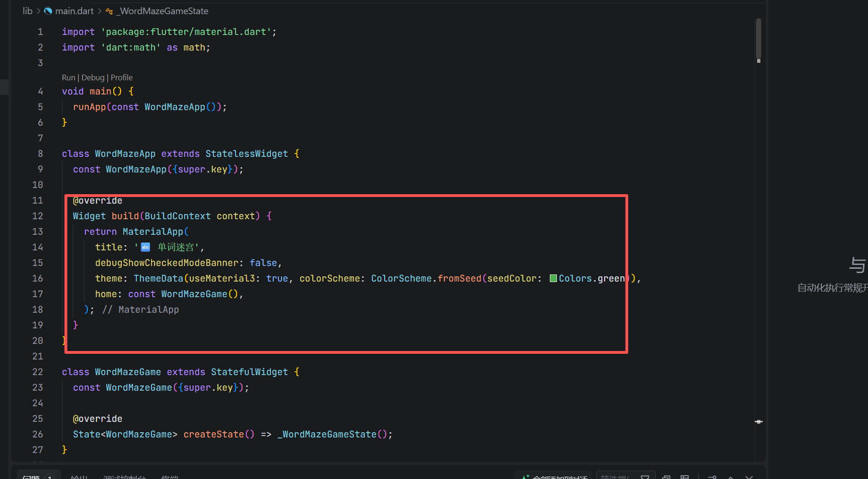Click void main() declaration on line 4

click(92, 91)
